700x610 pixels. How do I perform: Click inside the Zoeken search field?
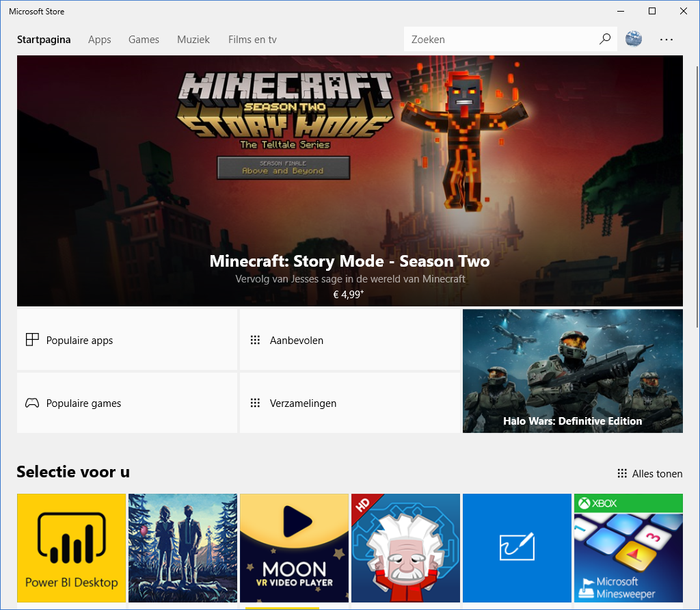[x=499, y=40]
